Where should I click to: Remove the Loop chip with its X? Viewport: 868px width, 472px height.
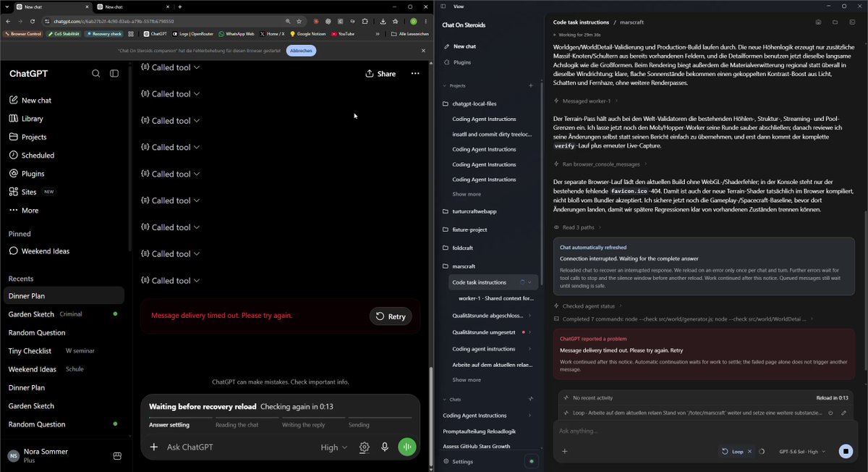749,452
